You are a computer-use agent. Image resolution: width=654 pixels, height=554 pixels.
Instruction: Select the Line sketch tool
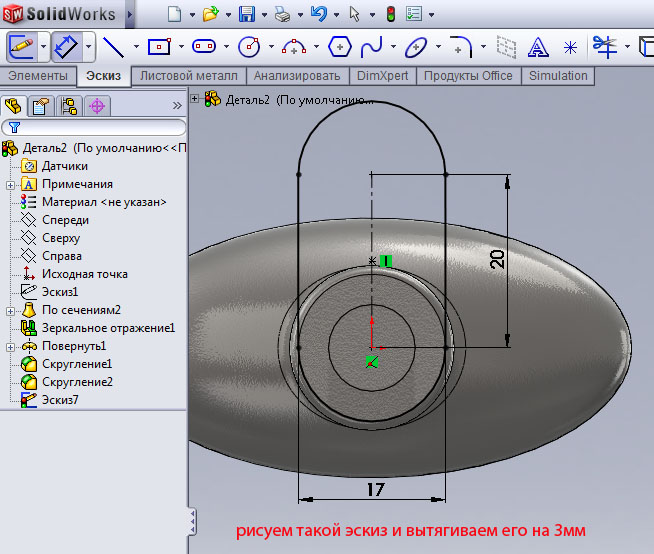113,46
